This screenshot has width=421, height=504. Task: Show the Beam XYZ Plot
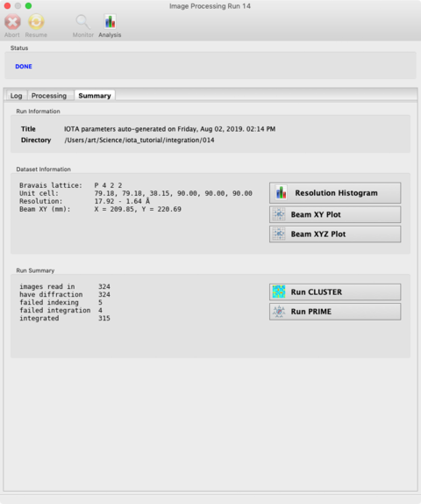[335, 234]
